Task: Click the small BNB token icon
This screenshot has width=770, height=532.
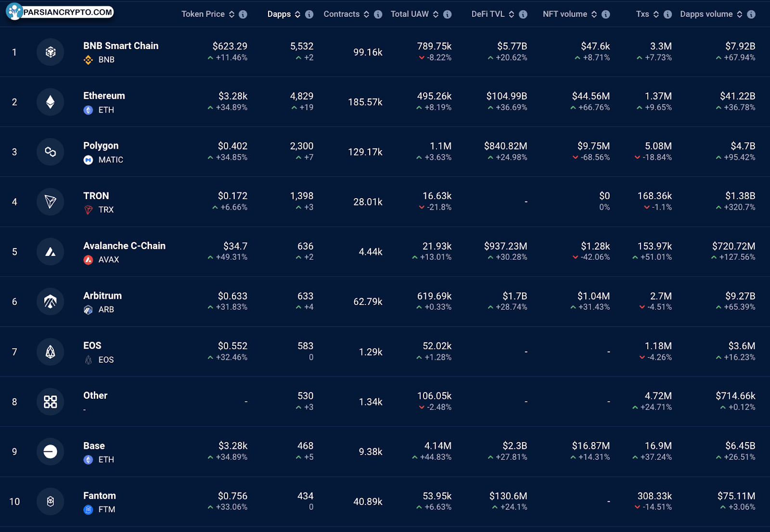Action: point(88,60)
